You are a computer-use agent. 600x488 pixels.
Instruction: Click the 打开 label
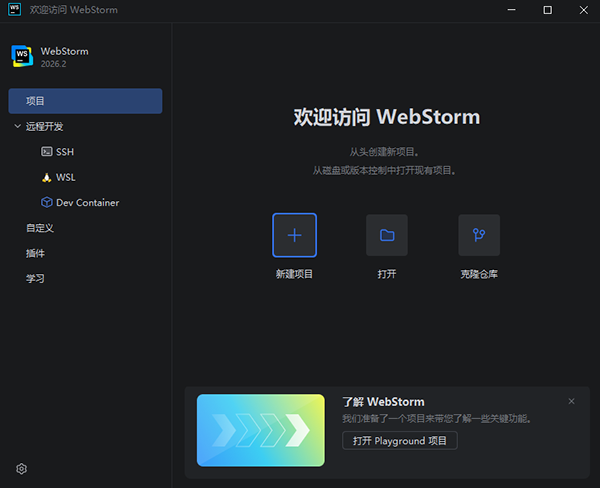pyautogui.click(x=387, y=274)
